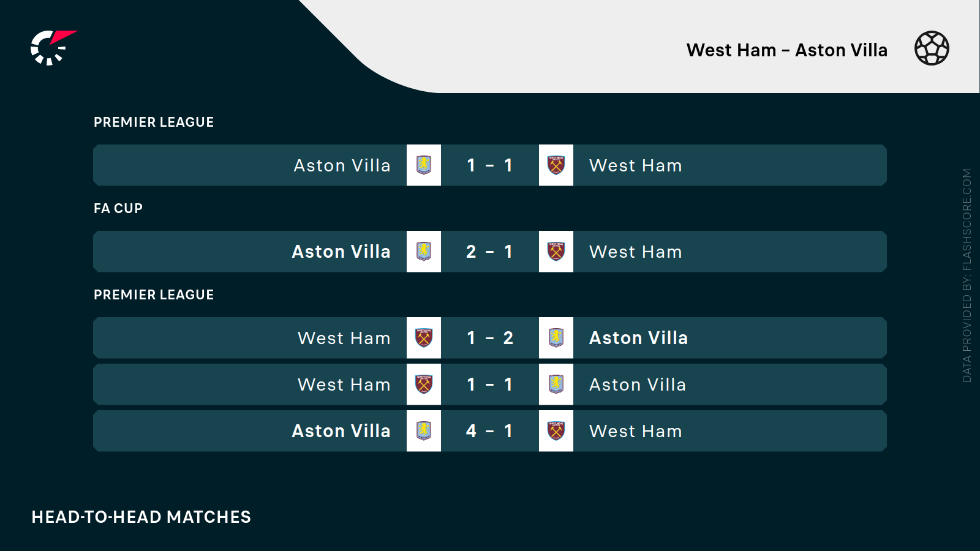980x551 pixels.
Task: Click the 1 - 2 score
Action: [x=489, y=338]
